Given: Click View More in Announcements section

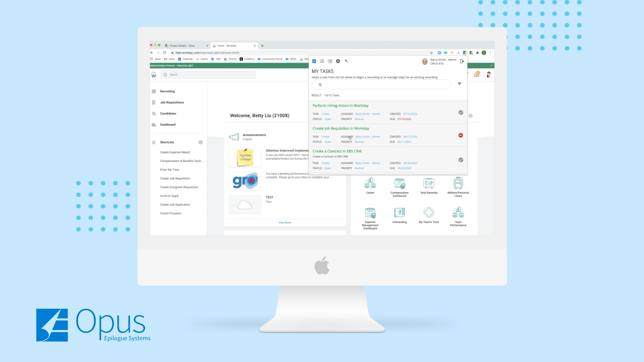Looking at the screenshot, I should pos(285,222).
